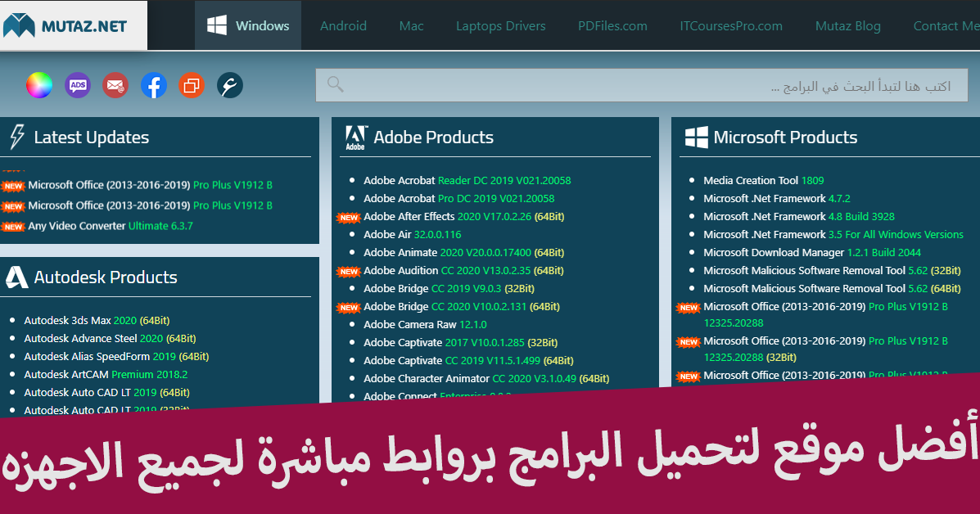This screenshot has width=980, height=514.
Task: Click the Autodesk Products heading
Action: [x=106, y=277]
